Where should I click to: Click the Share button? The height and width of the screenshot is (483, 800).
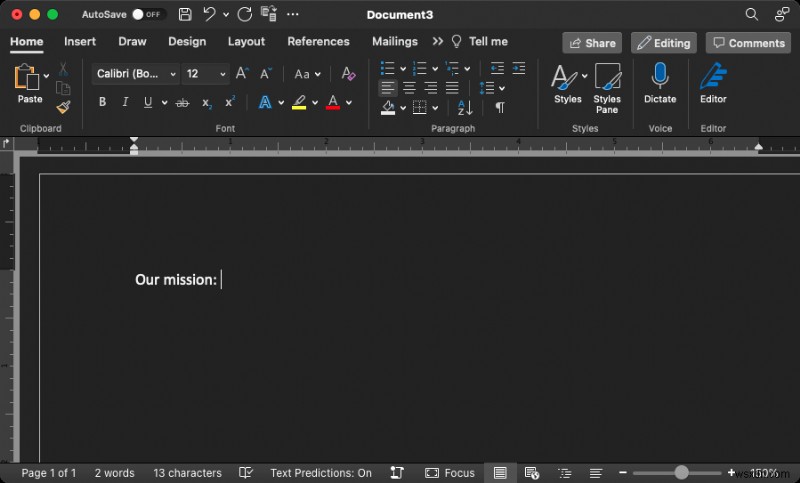click(x=592, y=43)
